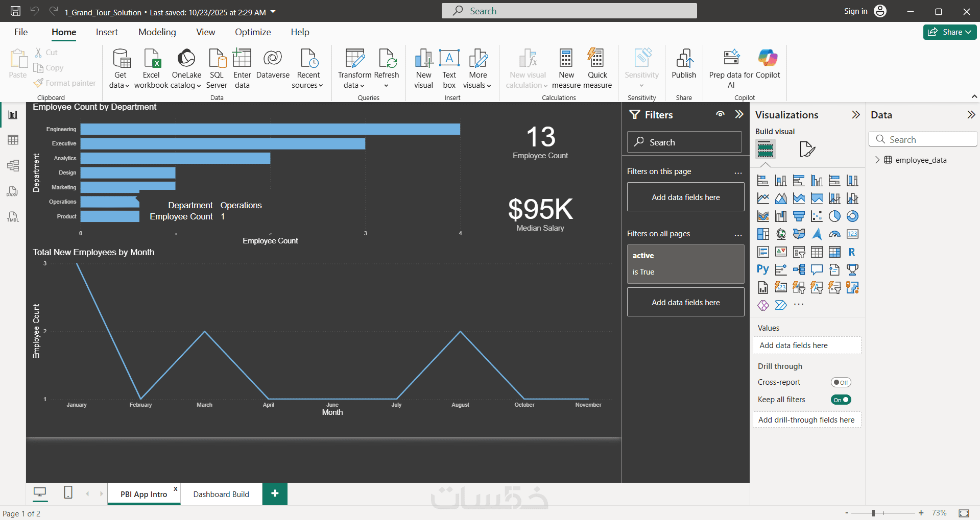Click Fit to page button
980x520 pixels.
tap(964, 513)
